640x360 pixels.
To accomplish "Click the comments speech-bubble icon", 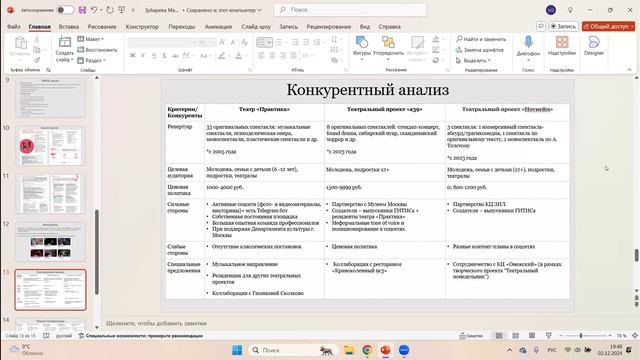I will click(541, 26).
